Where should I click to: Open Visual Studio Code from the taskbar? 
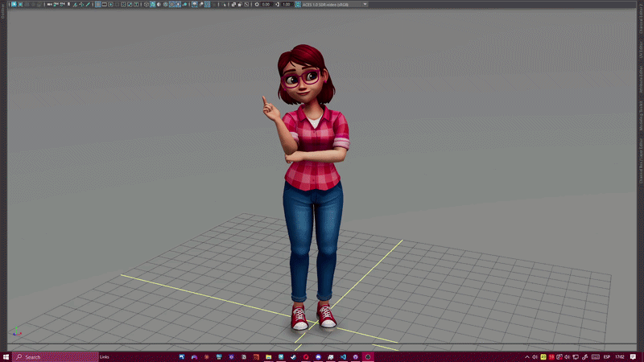coord(341,356)
